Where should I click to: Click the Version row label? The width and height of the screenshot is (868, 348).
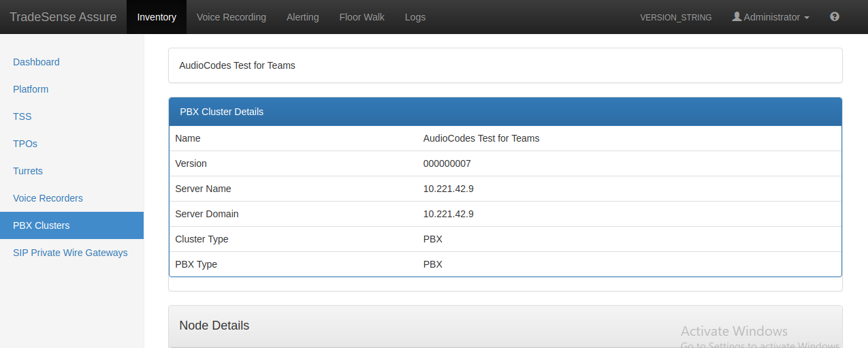(191, 163)
